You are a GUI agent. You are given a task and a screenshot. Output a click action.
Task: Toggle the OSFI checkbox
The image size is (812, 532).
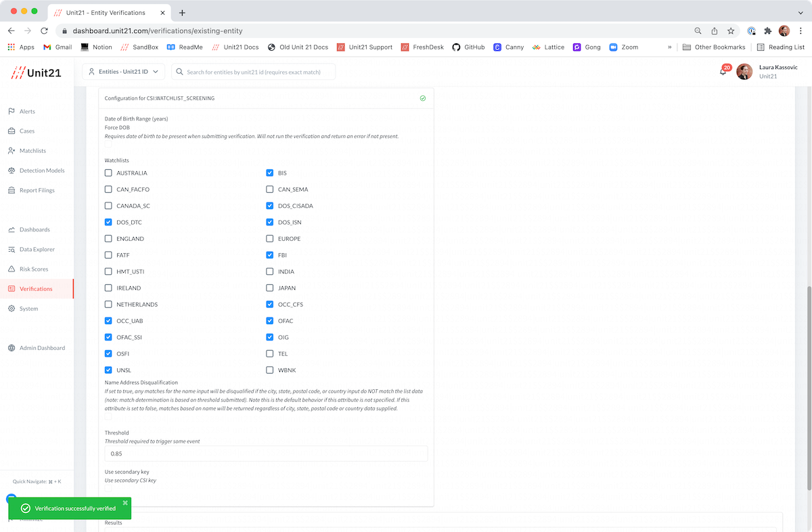pos(108,353)
